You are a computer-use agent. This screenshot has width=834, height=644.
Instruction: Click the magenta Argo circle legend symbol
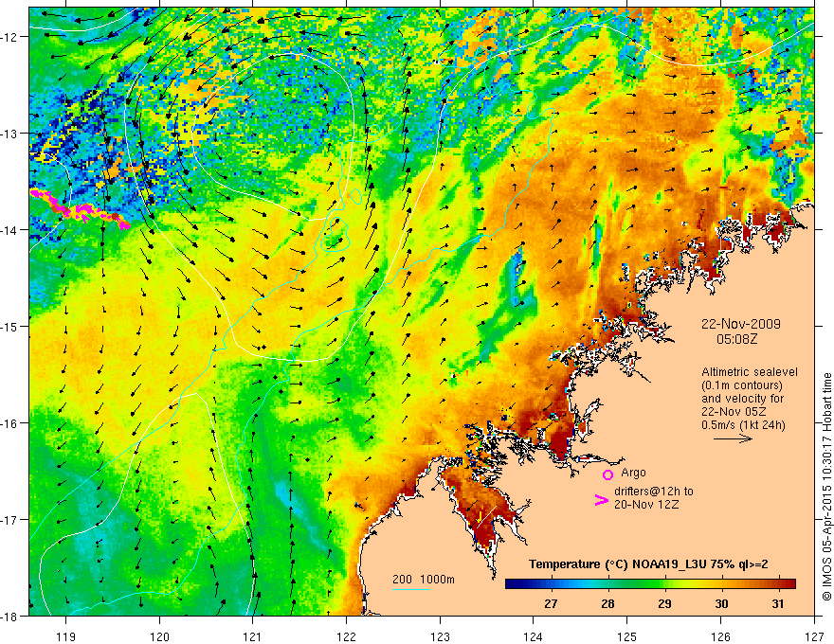point(607,474)
